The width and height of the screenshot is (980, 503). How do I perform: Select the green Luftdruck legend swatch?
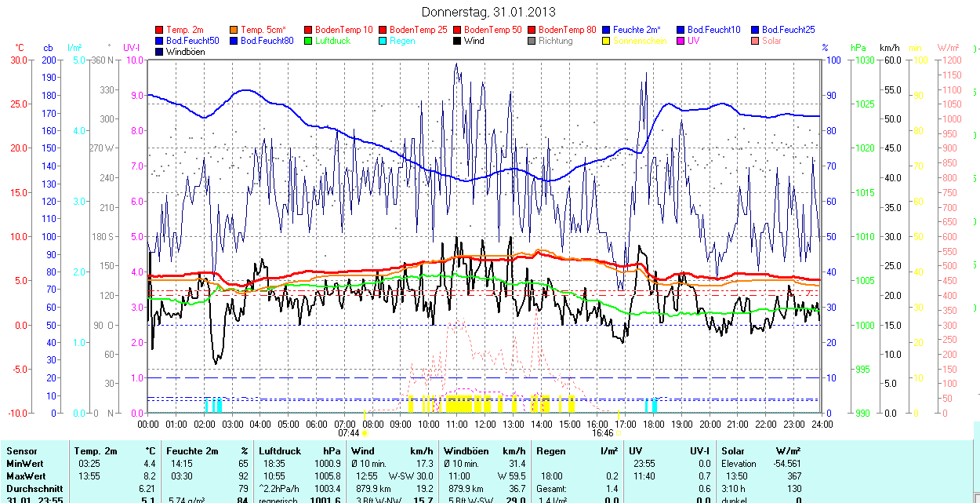pyautogui.click(x=308, y=41)
